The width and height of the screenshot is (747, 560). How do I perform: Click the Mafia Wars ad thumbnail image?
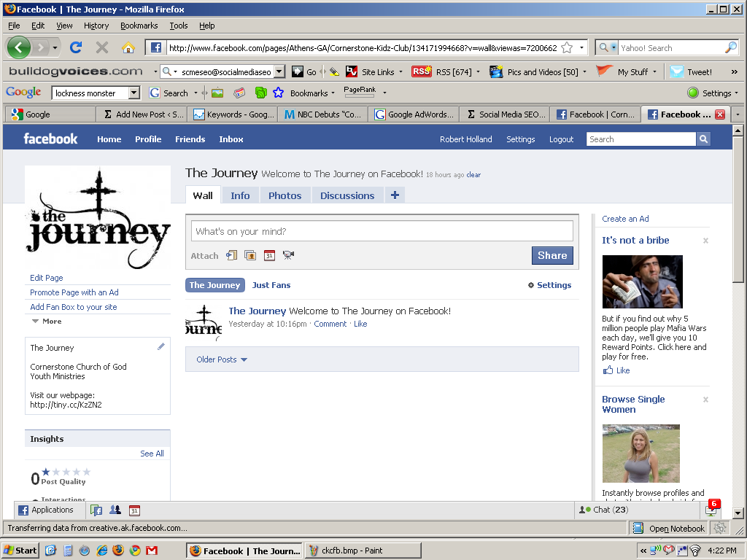pos(642,281)
